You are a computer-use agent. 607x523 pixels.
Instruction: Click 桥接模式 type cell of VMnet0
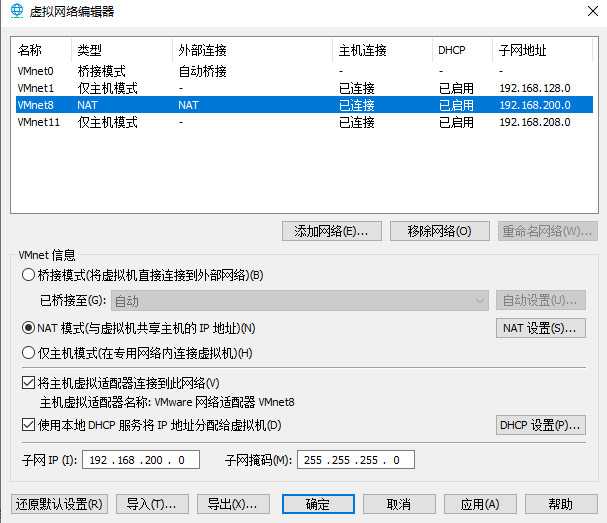pos(101,71)
